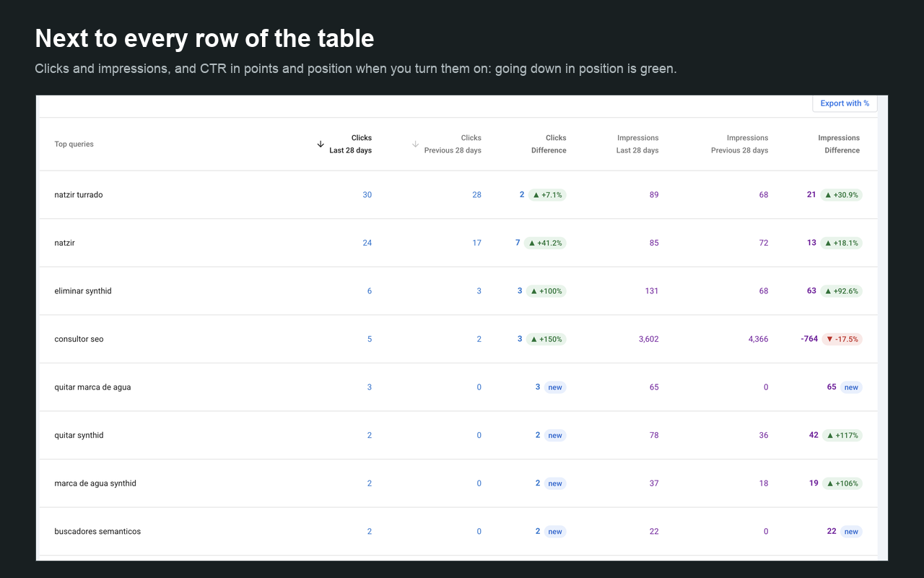Click the -764 impressions difference value

809,339
